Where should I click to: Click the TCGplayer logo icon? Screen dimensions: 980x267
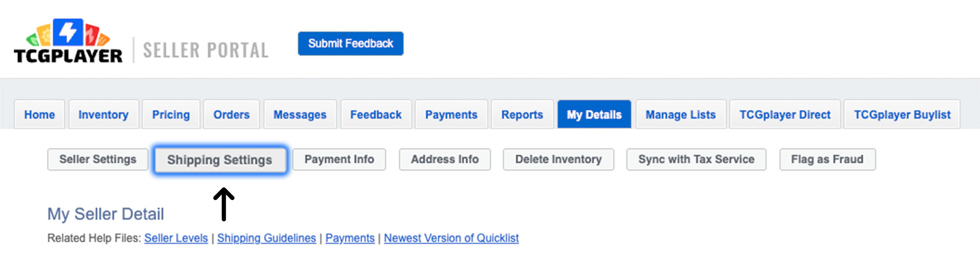tap(68, 41)
